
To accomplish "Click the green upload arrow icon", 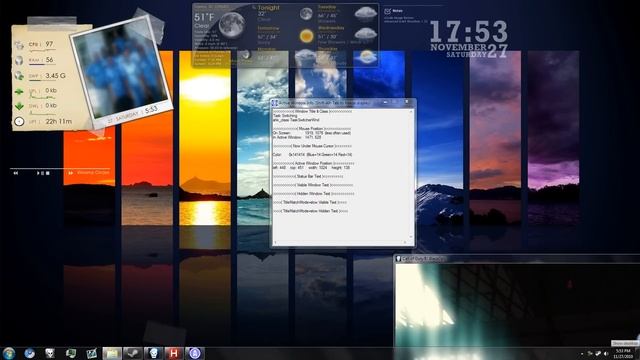I will pyautogui.click(x=19, y=91).
